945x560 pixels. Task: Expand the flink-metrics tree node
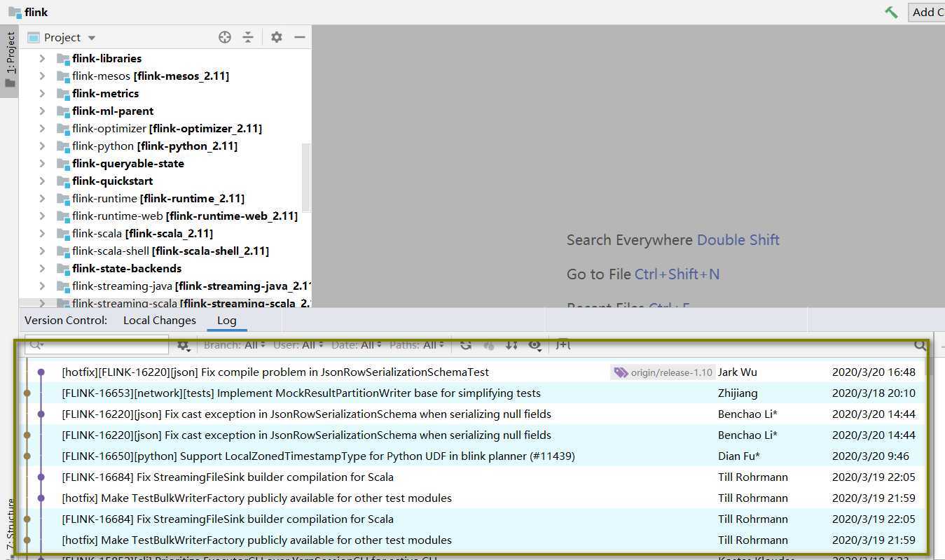42,94
